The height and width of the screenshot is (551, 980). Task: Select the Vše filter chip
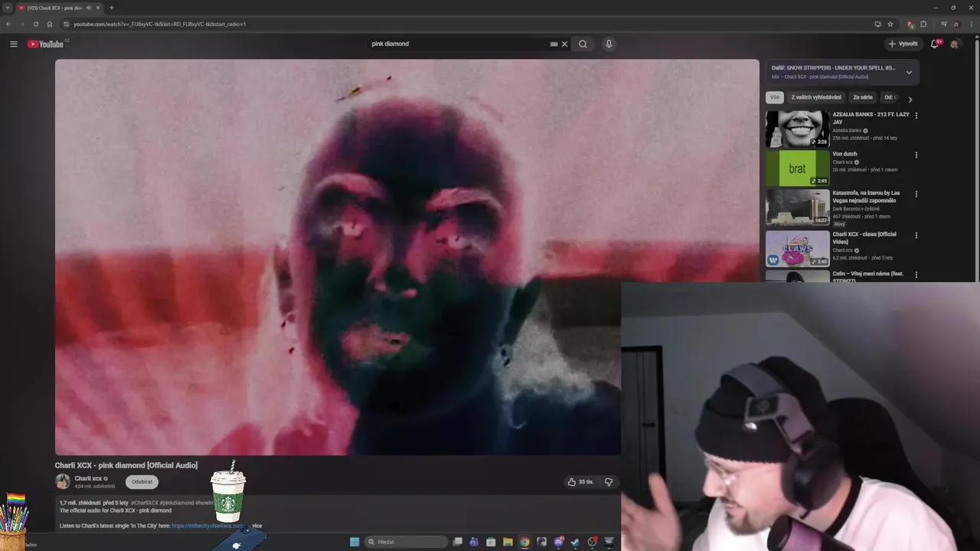[x=775, y=97]
